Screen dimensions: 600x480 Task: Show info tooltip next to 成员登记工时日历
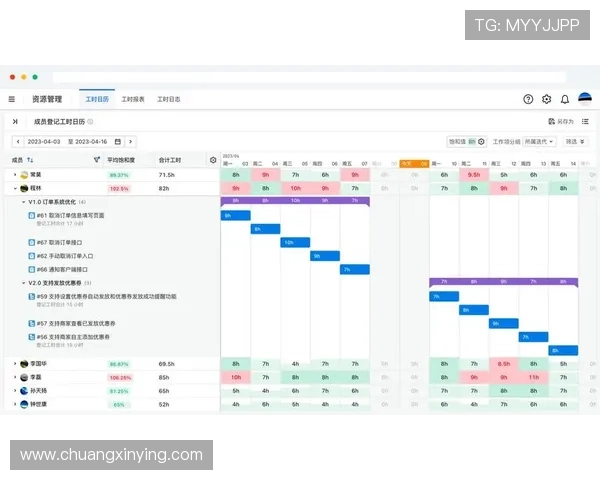coord(90,122)
